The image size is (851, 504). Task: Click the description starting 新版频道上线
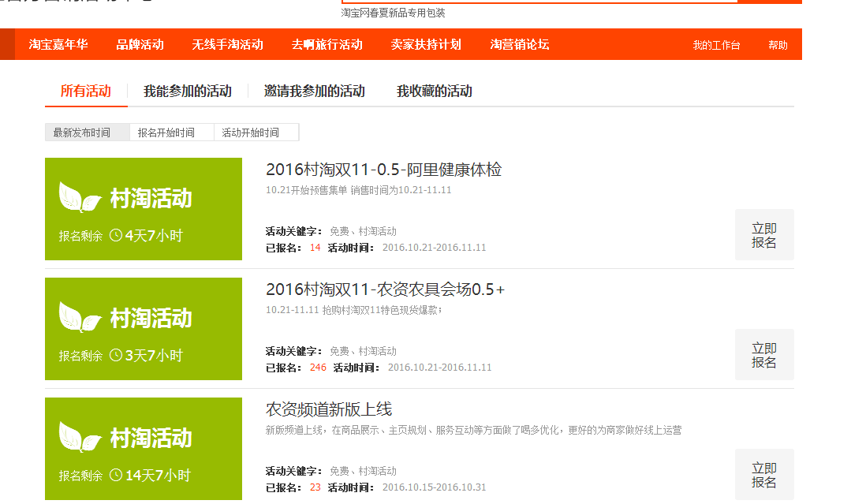point(473,430)
